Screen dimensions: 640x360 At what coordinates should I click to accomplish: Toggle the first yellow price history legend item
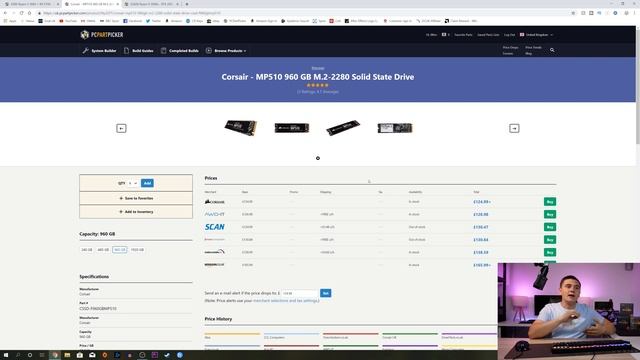232,336
